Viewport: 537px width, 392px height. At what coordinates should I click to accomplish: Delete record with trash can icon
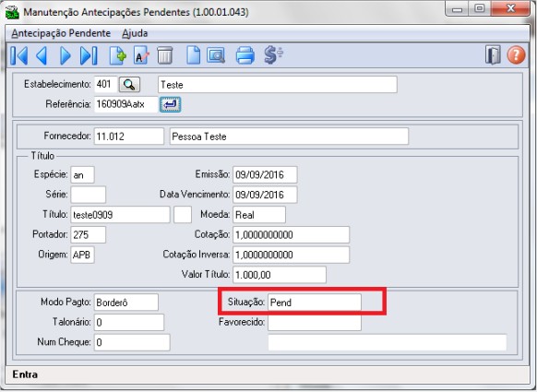165,55
